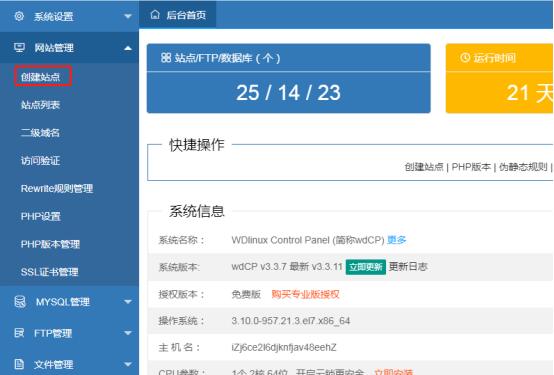Expand the 文件管理 dropdown arrow
This screenshot has height=375, width=554.
coord(128,364)
